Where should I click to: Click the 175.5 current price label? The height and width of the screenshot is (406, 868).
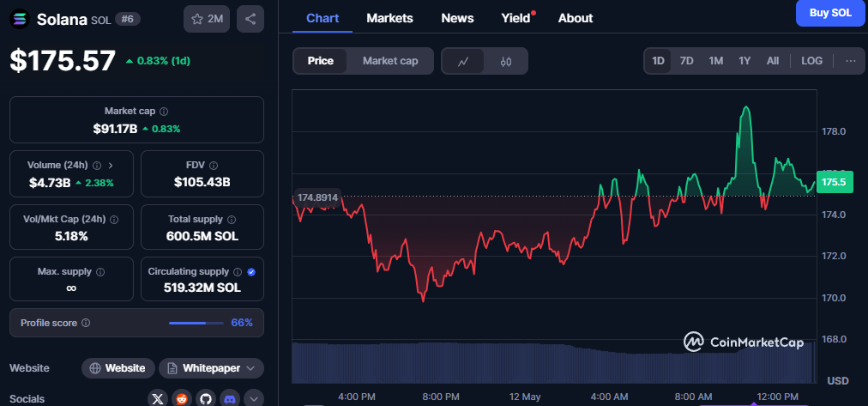(835, 182)
